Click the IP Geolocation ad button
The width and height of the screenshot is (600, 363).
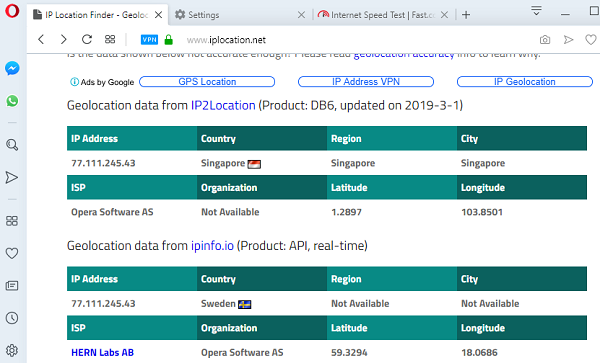click(525, 81)
